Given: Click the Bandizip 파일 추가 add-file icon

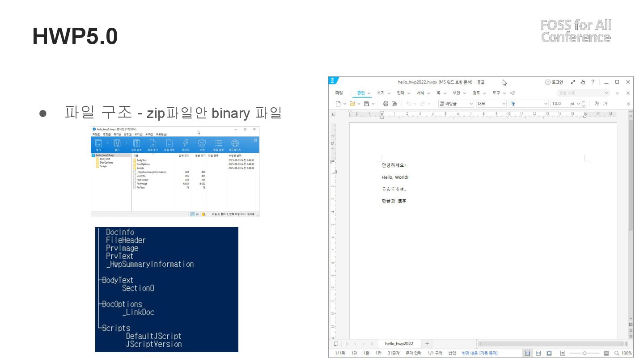Looking at the screenshot, I should click(x=153, y=144).
